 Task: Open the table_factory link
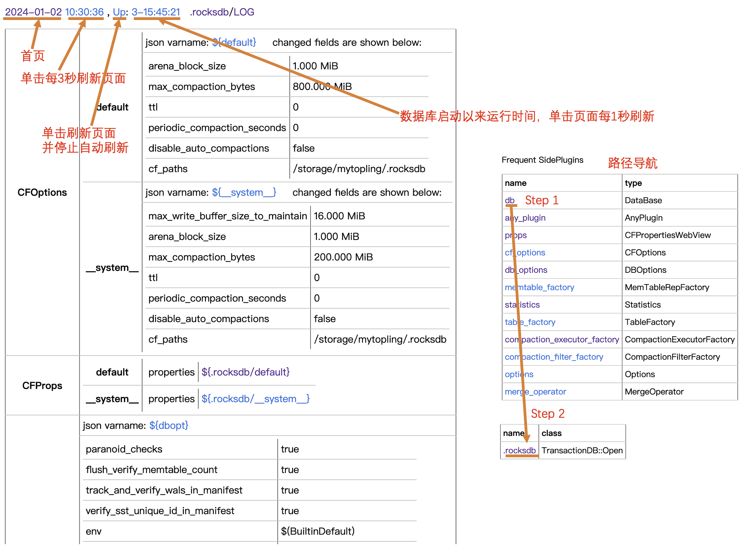530,322
